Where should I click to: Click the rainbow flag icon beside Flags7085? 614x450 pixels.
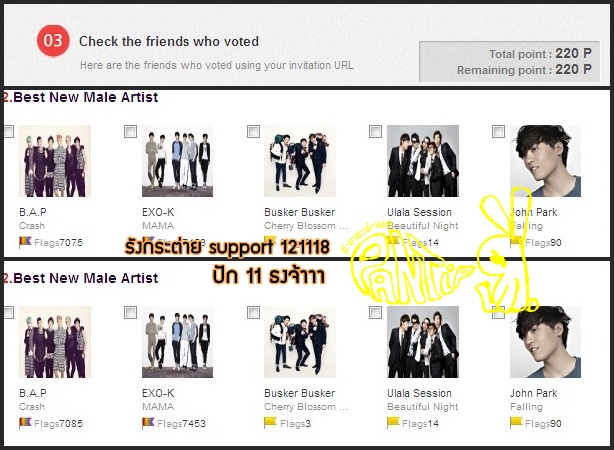25,423
